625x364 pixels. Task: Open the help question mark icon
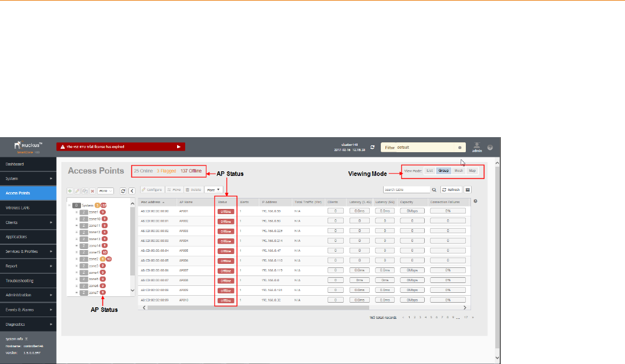[x=490, y=148]
